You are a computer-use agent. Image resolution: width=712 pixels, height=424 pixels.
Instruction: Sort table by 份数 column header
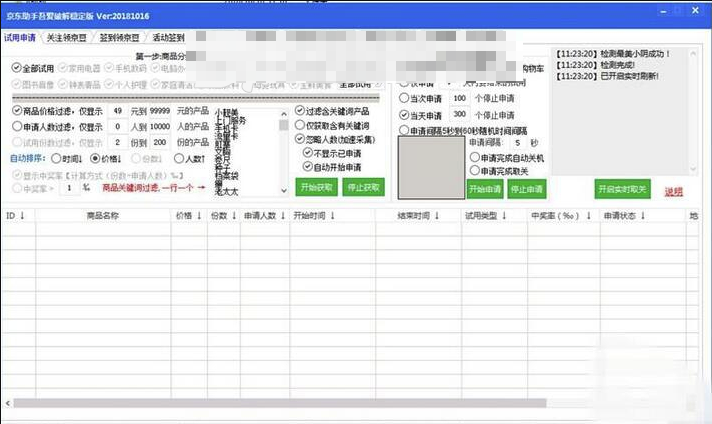(224, 216)
